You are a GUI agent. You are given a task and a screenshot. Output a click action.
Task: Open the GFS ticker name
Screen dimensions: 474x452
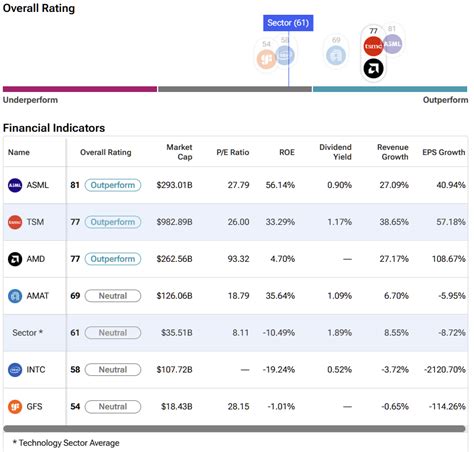tap(34, 407)
